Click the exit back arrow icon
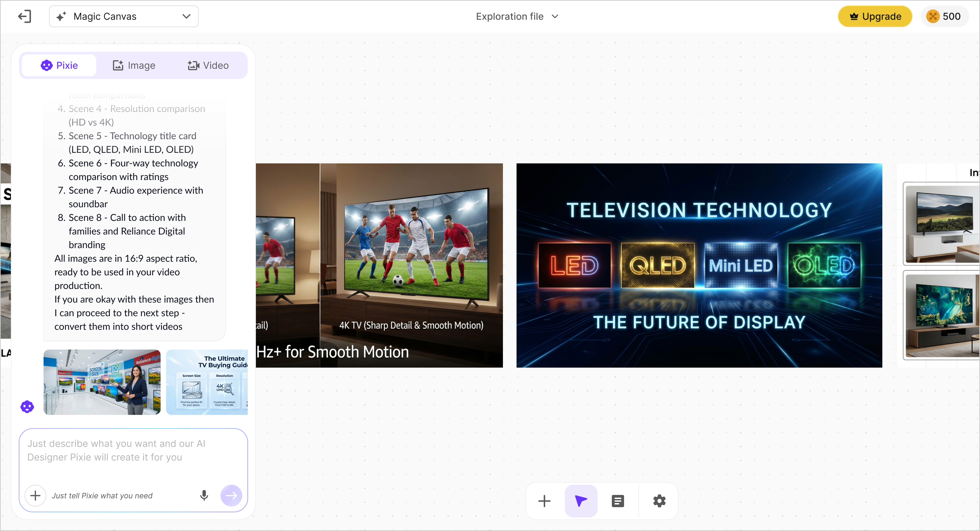The width and height of the screenshot is (980, 531). pyautogui.click(x=25, y=16)
